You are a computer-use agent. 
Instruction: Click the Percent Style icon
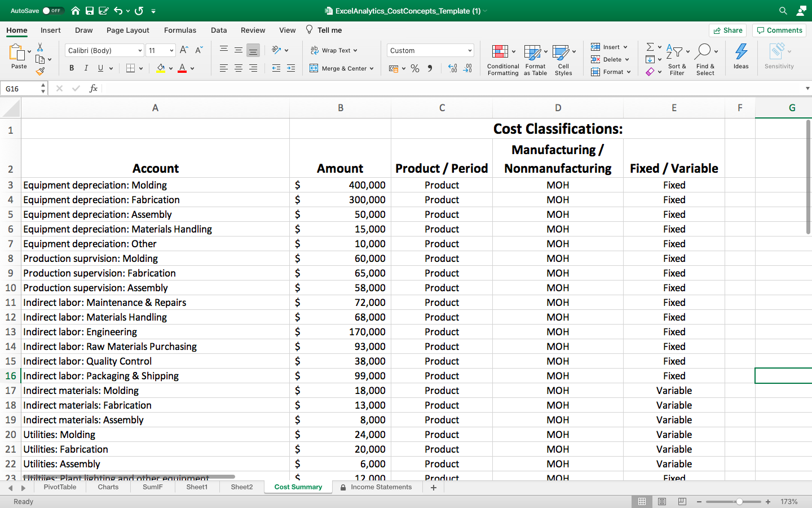(x=415, y=68)
